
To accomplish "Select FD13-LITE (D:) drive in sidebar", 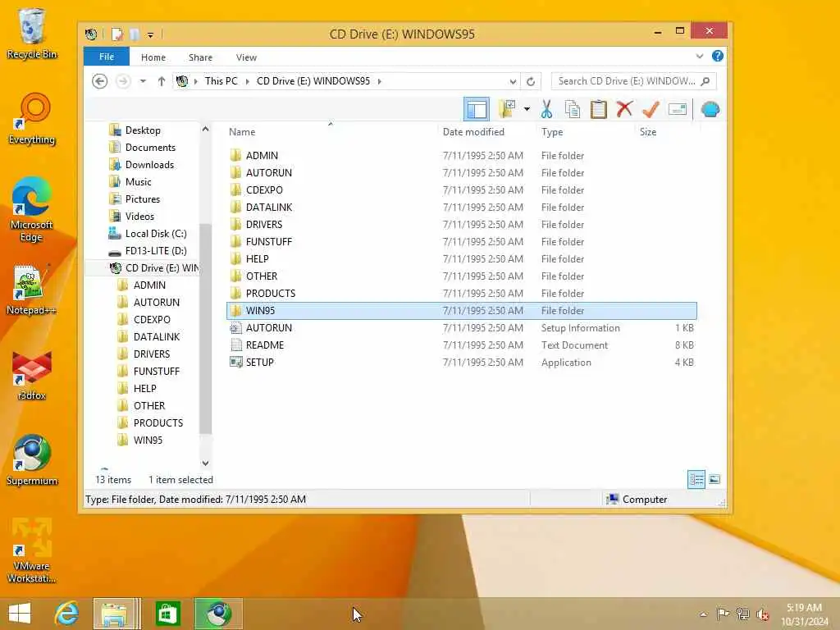I will (x=155, y=251).
